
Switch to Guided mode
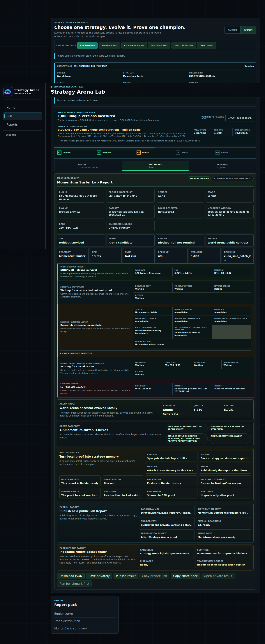click(232, 30)
